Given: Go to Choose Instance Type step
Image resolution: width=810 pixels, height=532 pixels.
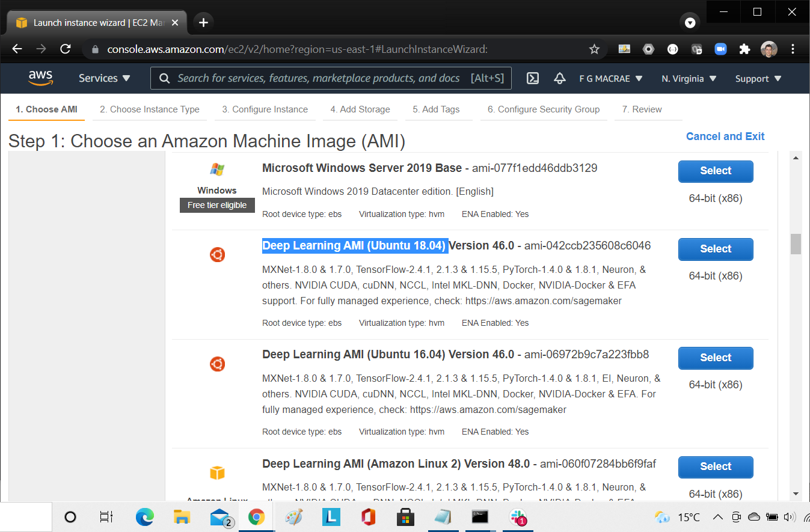Looking at the screenshot, I should tap(150, 109).
